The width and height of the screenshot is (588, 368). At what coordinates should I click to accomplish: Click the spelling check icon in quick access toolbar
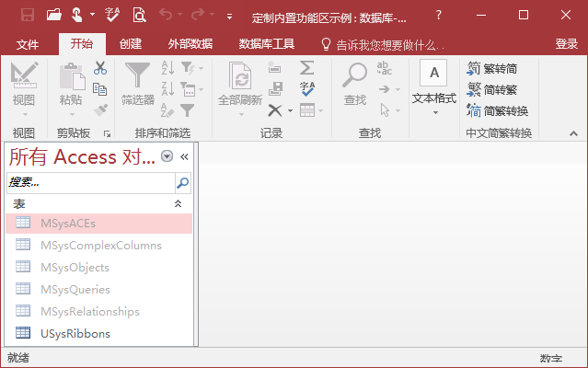click(x=111, y=16)
